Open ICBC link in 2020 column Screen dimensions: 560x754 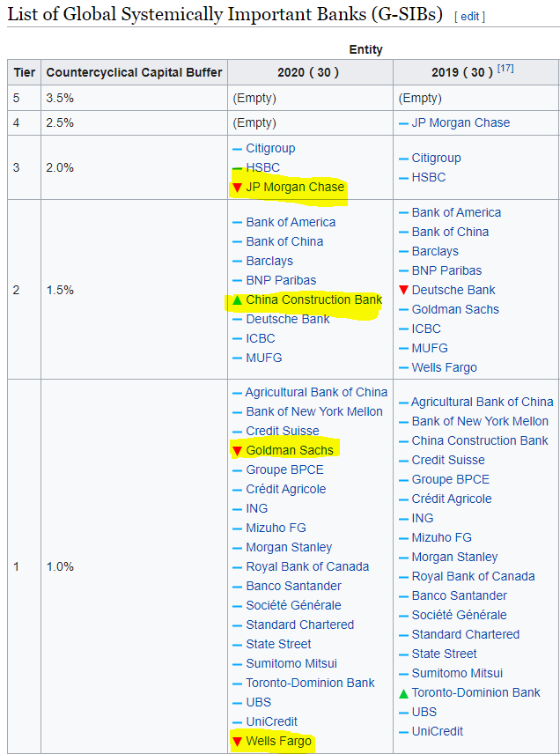261,338
